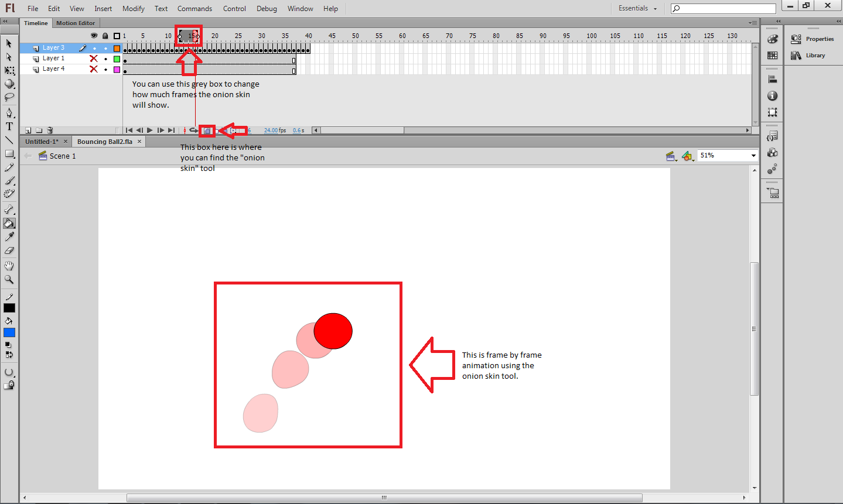Open the Properties panel
The image size is (843, 504).
tap(819, 39)
